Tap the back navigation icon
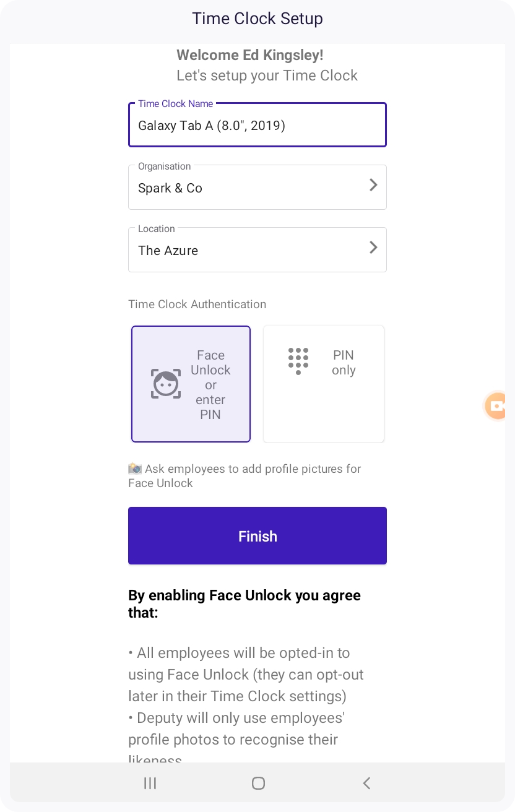 (366, 783)
